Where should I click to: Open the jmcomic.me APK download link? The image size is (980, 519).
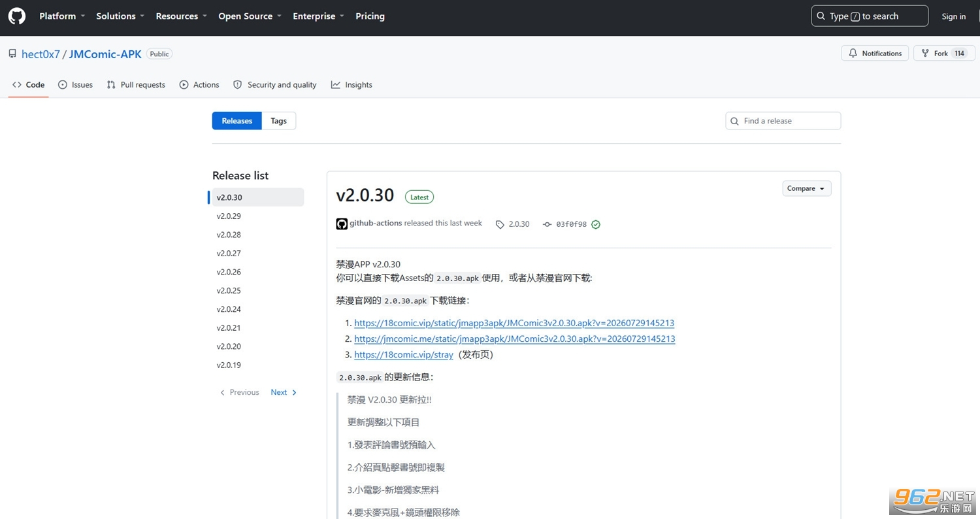click(515, 339)
